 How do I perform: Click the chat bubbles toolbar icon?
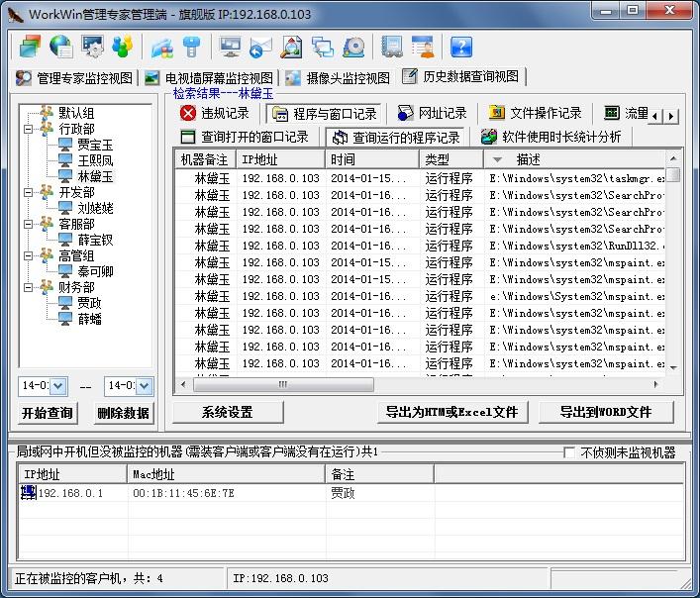(323, 47)
